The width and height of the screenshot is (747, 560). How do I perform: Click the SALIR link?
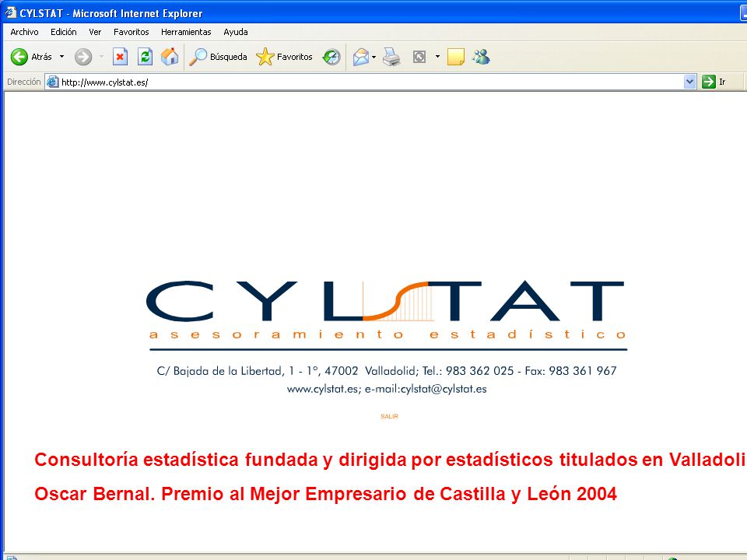click(x=389, y=416)
